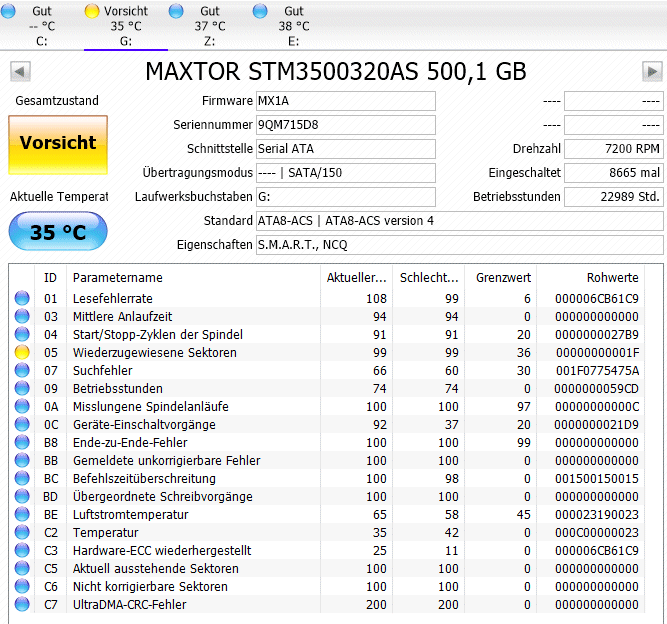Image resolution: width=667 pixels, height=624 pixels.
Task: Click the Schlecht... column header
Action: tap(429, 277)
